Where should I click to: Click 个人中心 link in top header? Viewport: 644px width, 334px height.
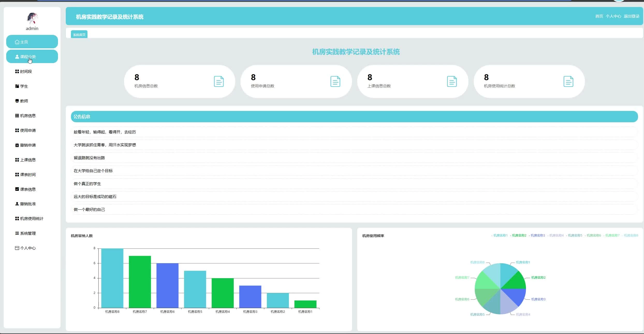pyautogui.click(x=613, y=16)
